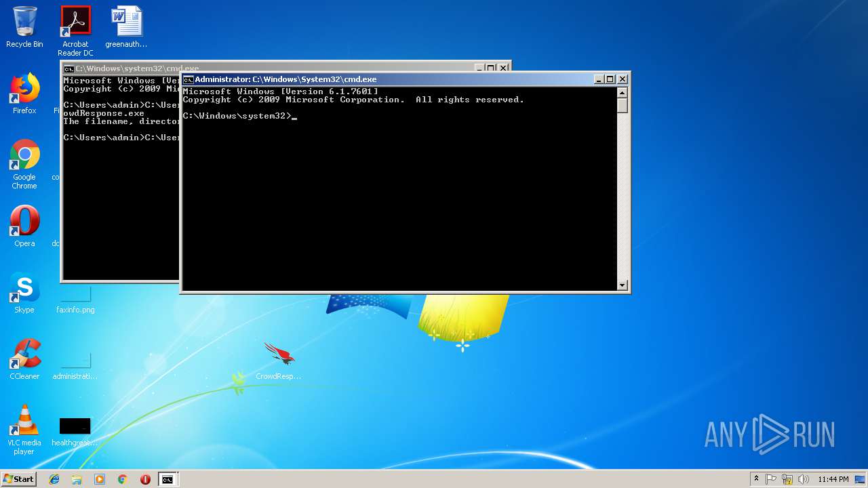Minimize the Administrator cmd.exe window
This screenshot has width=868, height=488.
click(599, 79)
